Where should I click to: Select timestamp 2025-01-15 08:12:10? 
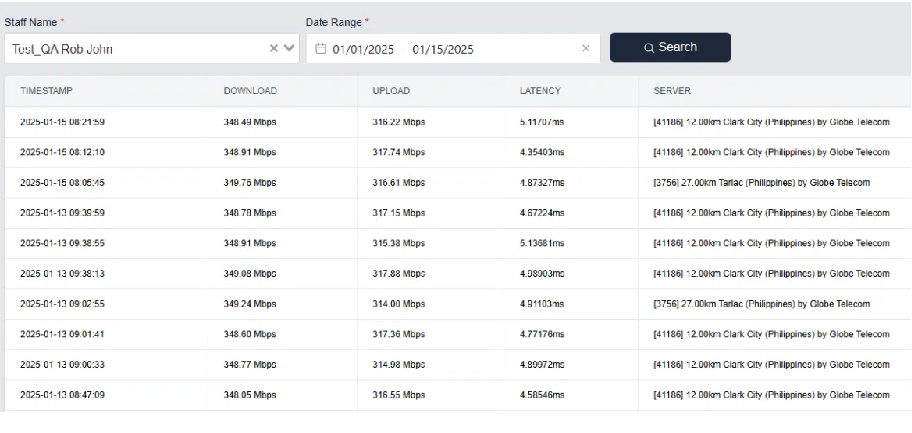62,152
